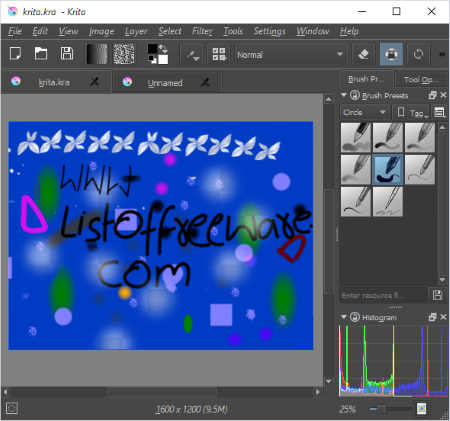Collapse the Histogram docker
Viewport: 450px width, 421px height.
(x=344, y=316)
